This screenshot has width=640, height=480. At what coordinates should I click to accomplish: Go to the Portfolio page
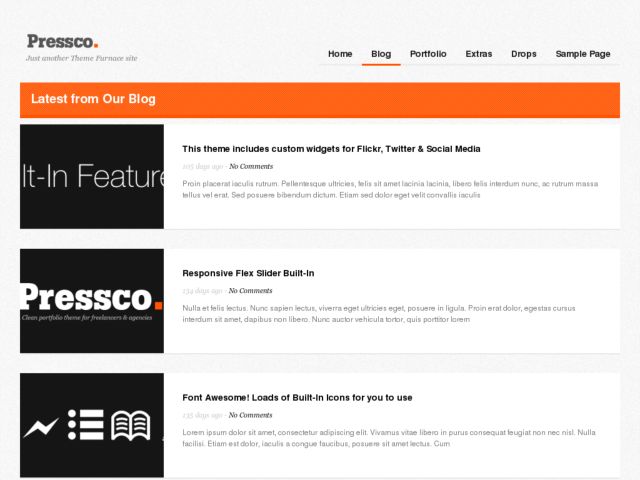click(428, 54)
